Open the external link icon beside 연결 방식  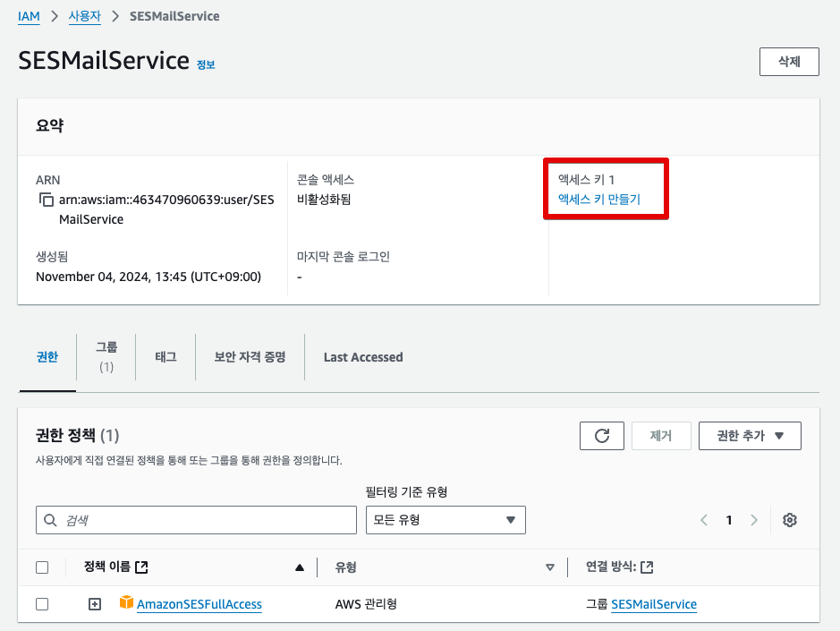[647, 567]
